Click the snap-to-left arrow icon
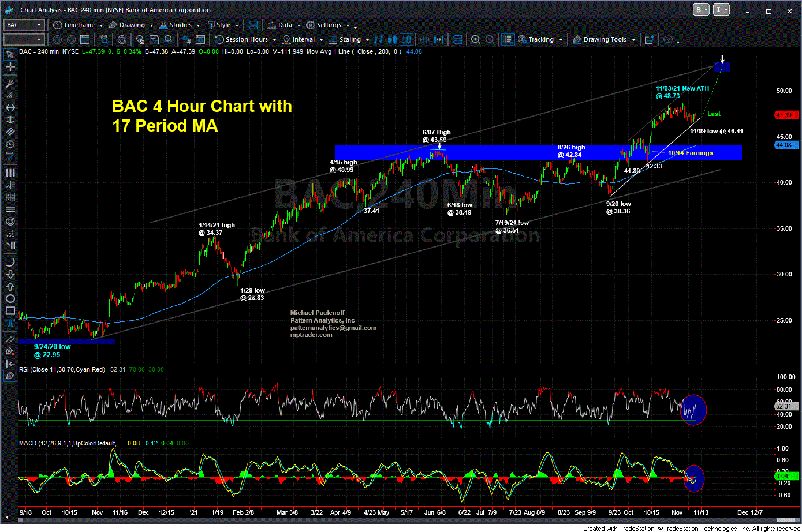This screenshot has height=532, width=802. (x=10, y=364)
